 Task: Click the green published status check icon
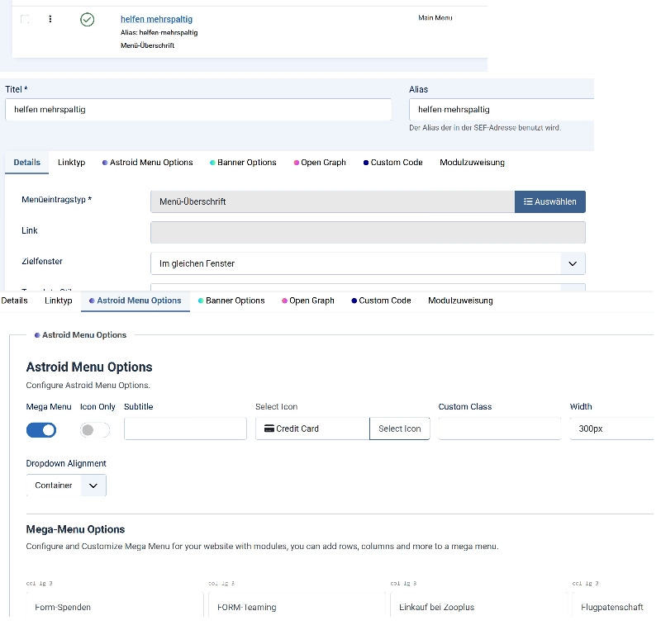point(87,19)
